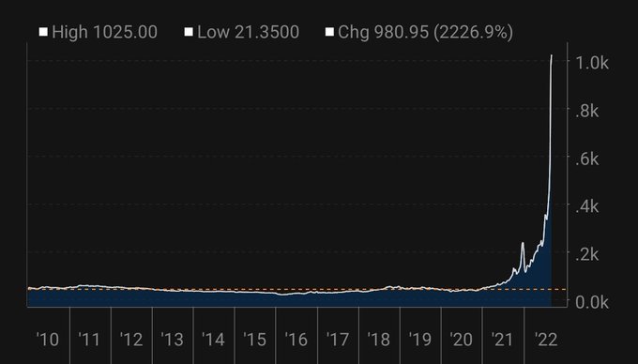Click the '20 year label
The height and width of the screenshot is (364, 638).
pyautogui.click(x=461, y=340)
